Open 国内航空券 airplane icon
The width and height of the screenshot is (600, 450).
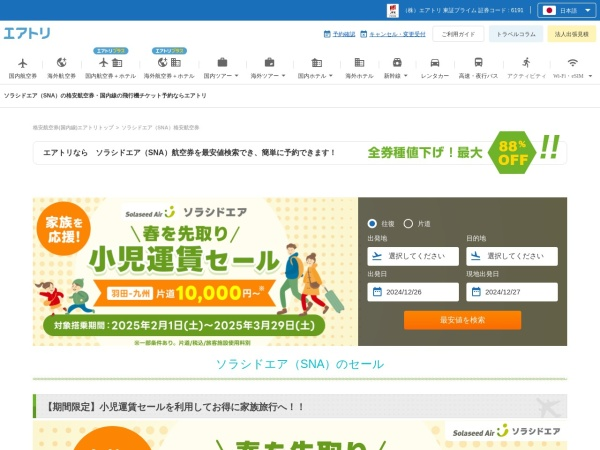point(23,63)
